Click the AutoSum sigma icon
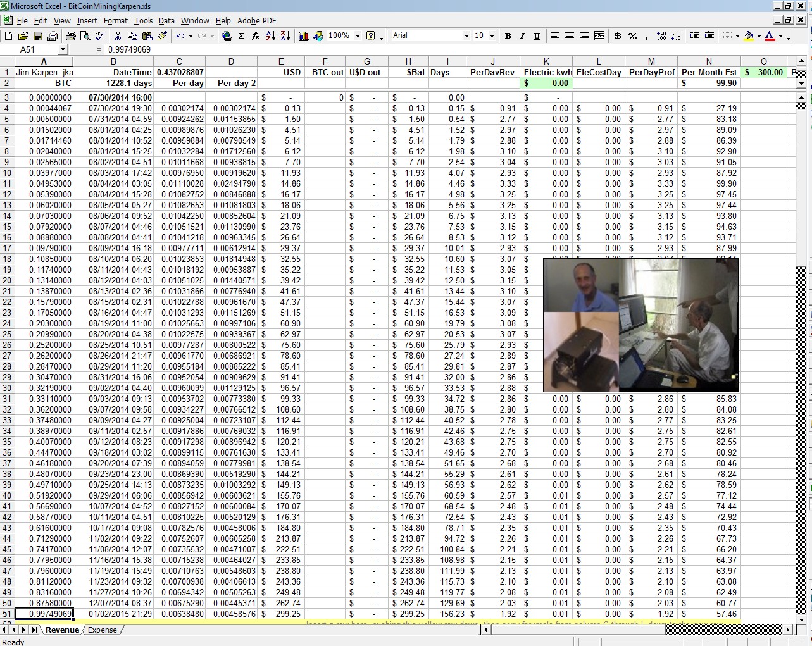 241,36
